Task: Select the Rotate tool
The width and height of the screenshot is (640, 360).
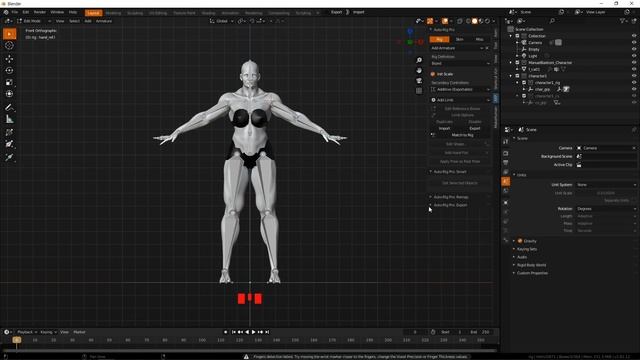Action: tap(9, 71)
